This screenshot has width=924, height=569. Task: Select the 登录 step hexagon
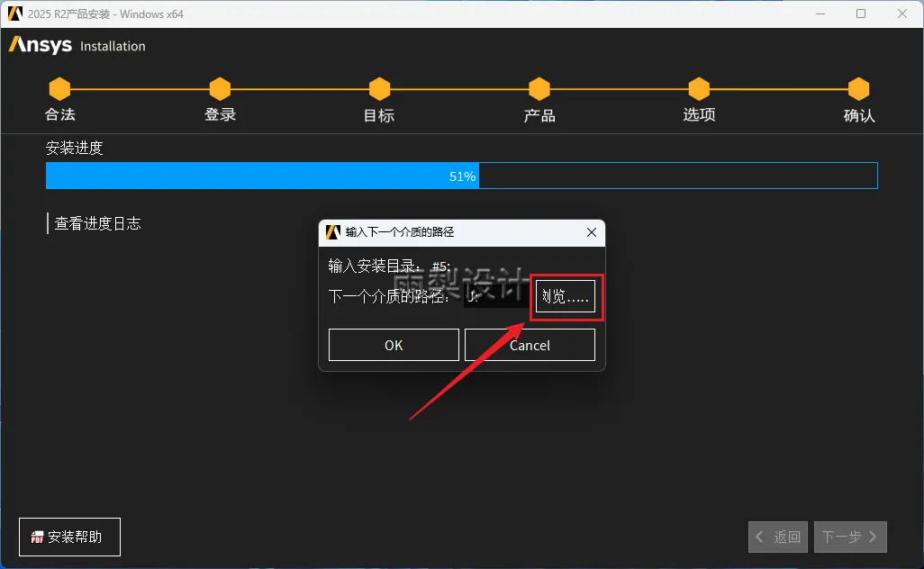220,89
